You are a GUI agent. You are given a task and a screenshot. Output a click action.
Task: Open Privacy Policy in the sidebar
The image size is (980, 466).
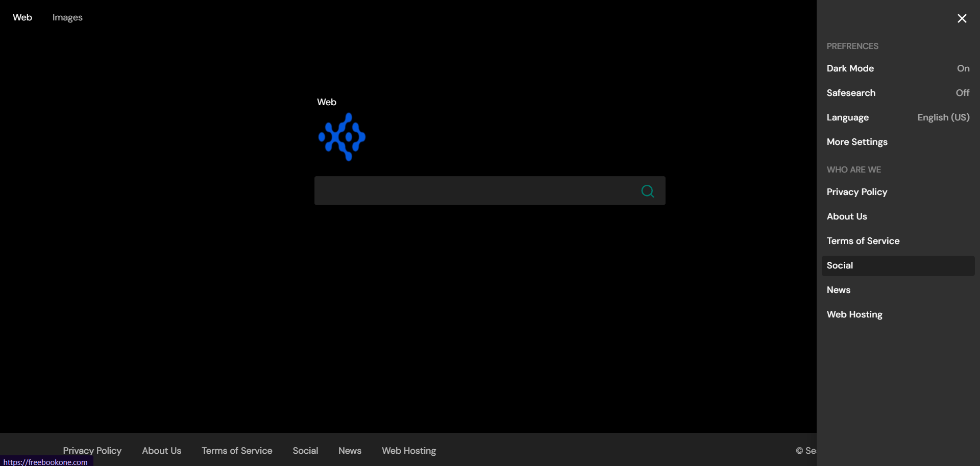point(857,192)
